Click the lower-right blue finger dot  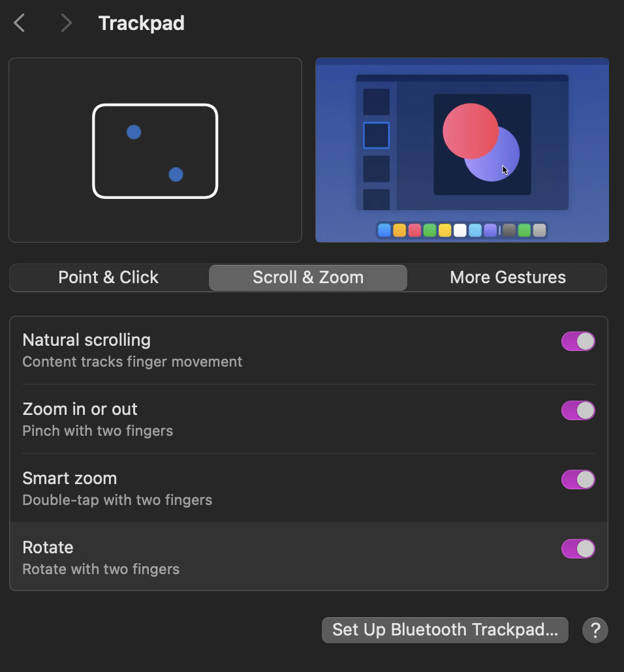click(x=176, y=175)
